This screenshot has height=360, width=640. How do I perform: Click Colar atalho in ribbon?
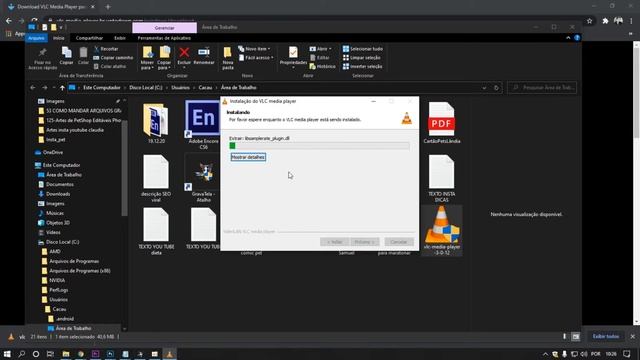pyautogui.click(x=109, y=66)
